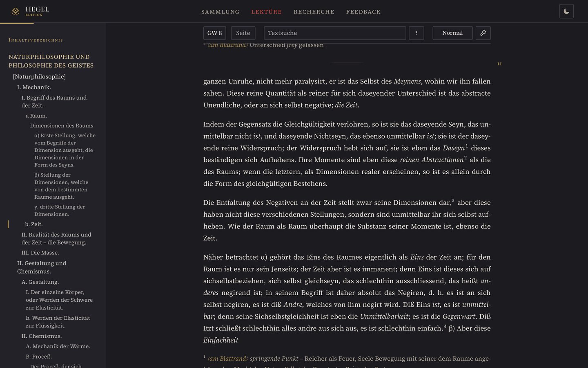Image resolution: width=588 pixels, height=368 pixels.
Task: Go to I. Mechanik. section
Action: (34, 87)
